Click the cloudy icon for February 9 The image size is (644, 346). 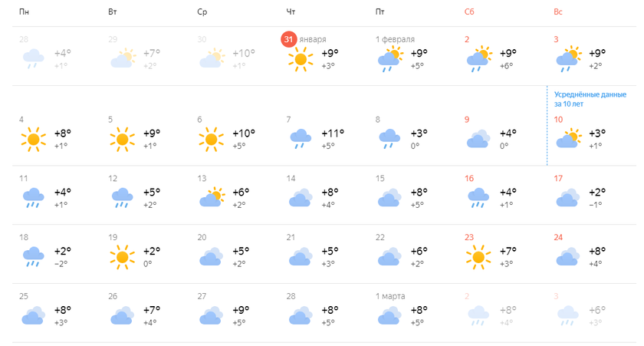(478, 140)
